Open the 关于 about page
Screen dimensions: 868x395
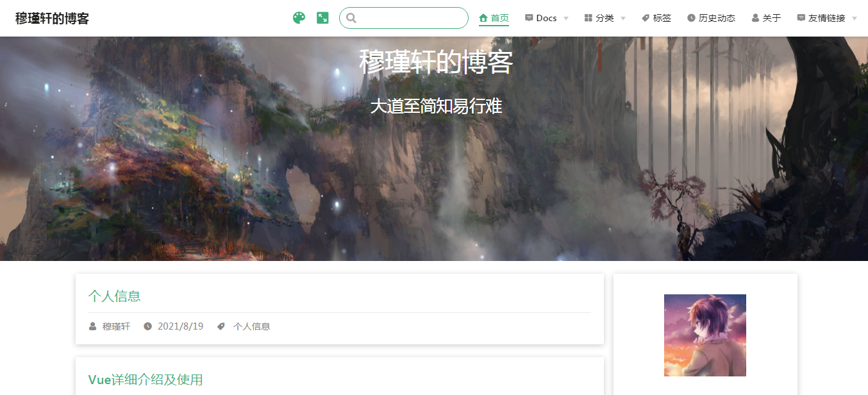(766, 18)
